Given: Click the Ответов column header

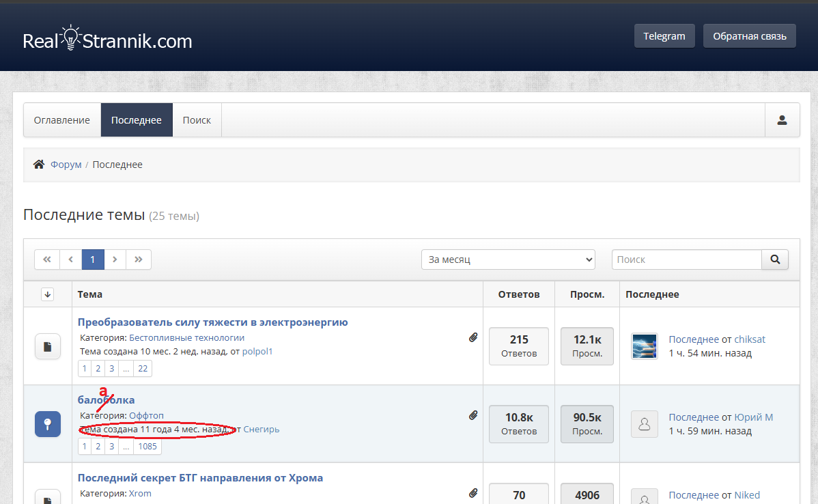Looking at the screenshot, I should (x=519, y=294).
